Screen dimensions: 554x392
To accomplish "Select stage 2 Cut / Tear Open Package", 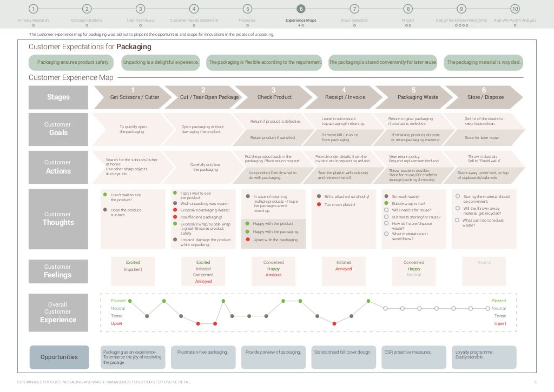I will click(205, 97).
